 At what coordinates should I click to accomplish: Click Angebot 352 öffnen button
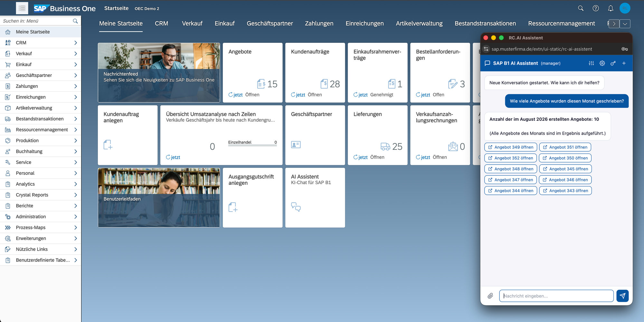tap(510, 158)
